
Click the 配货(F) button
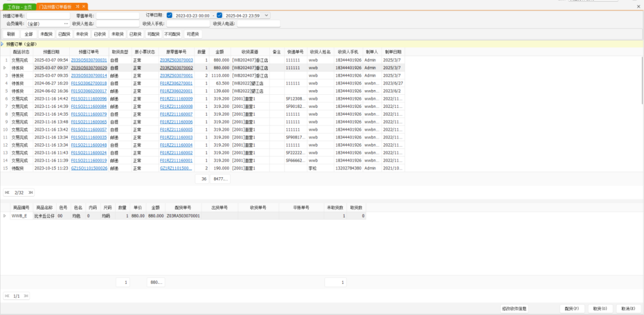[x=572, y=308]
